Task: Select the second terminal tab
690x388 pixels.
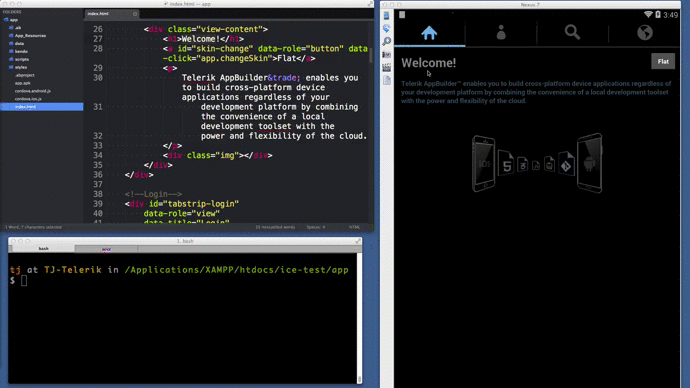Action: click(x=106, y=249)
